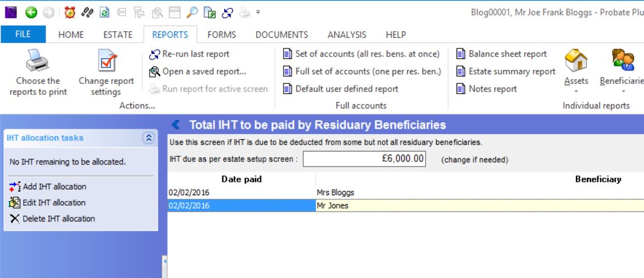This screenshot has width=644, height=278.
Task: Click the alarm clock reminder icon
Action: point(69,12)
